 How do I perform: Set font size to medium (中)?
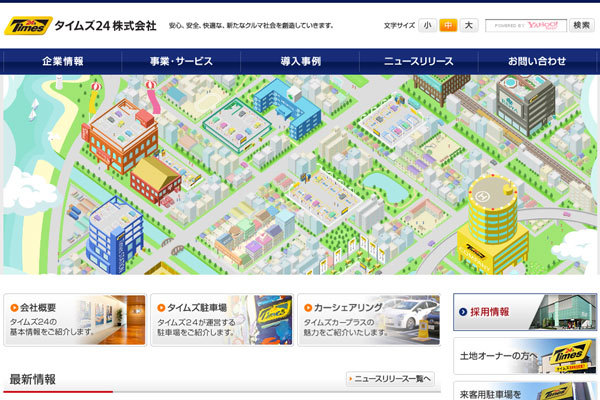tap(448, 25)
